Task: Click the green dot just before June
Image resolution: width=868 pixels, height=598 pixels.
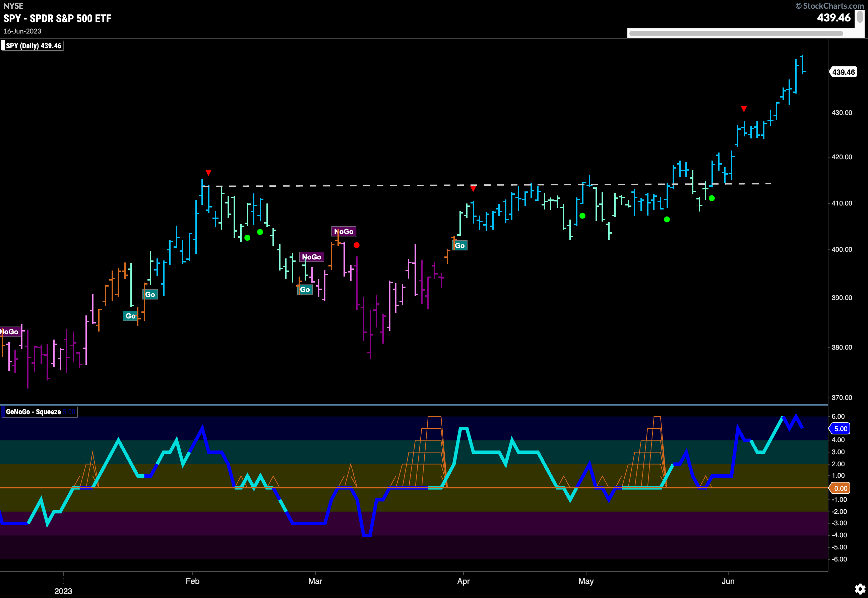Action: [x=712, y=198]
